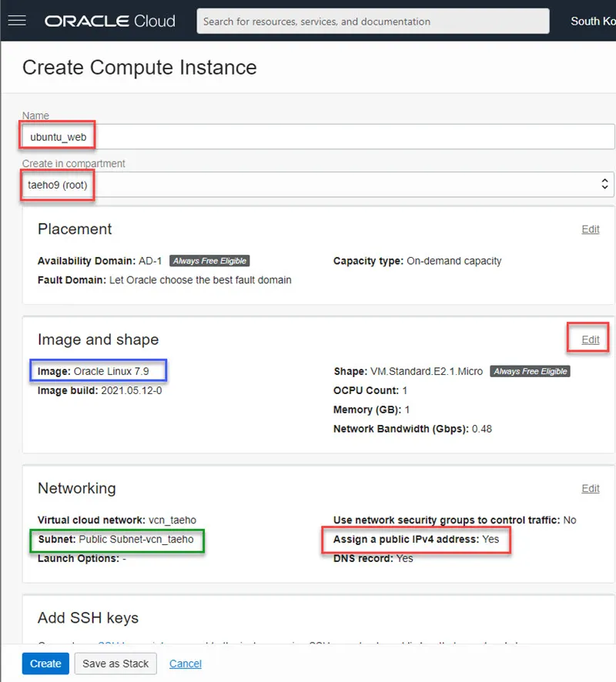Open the Create in compartment dropdown
The image size is (616, 682).
point(319,185)
